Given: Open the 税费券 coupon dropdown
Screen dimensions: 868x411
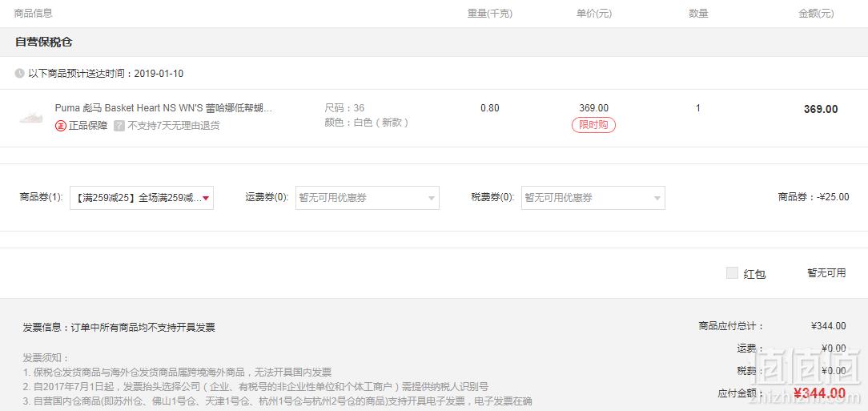Looking at the screenshot, I should [593, 198].
